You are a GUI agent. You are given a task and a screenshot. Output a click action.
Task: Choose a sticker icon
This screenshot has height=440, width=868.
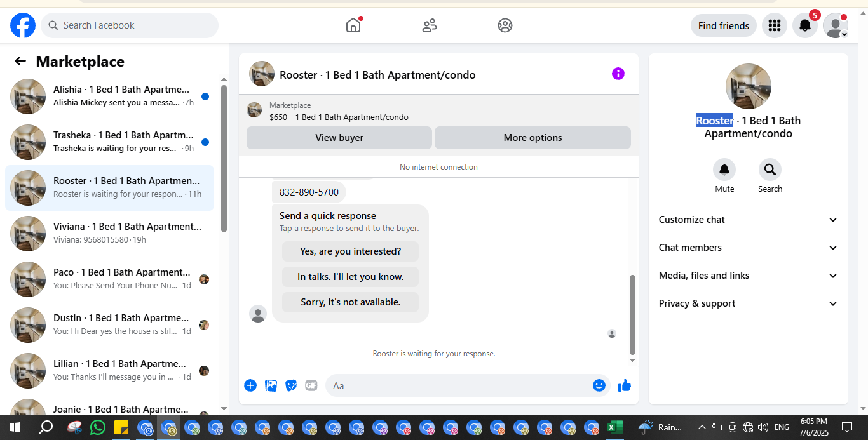291,385
